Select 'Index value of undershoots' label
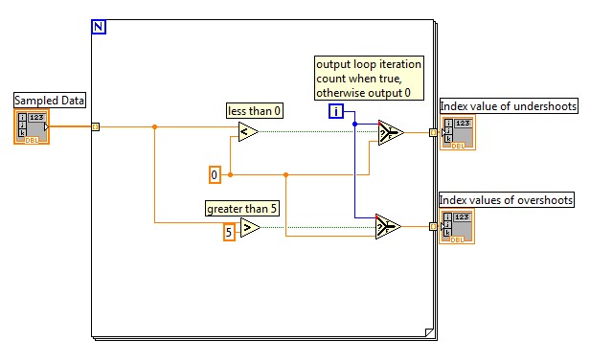Viewport: 590px width, 364px height. click(x=509, y=106)
